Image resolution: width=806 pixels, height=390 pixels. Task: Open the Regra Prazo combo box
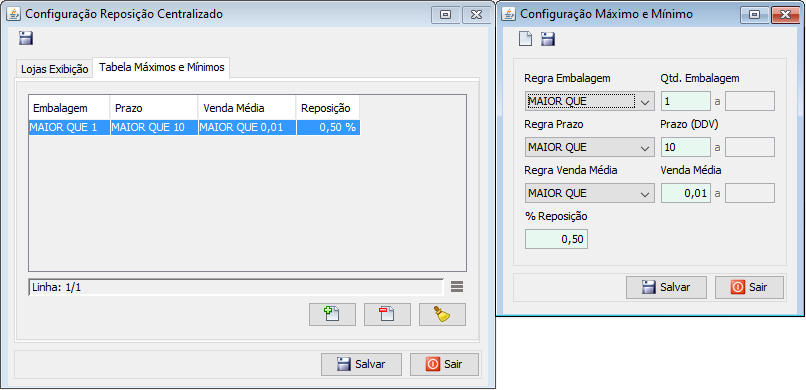pyautogui.click(x=590, y=147)
